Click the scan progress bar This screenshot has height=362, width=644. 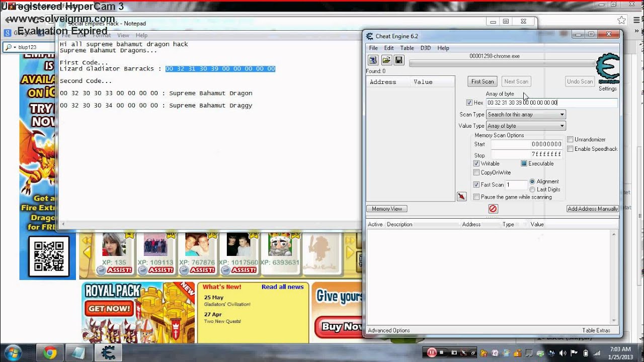[x=502, y=63]
